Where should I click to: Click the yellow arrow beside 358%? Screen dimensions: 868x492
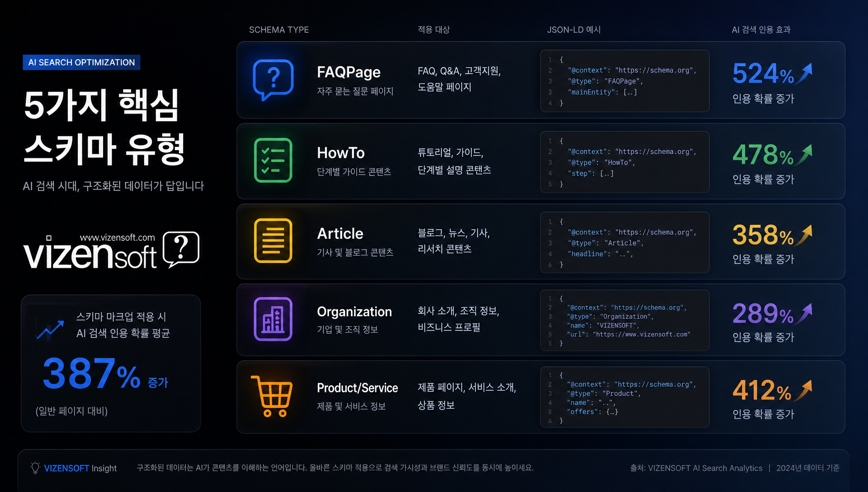point(804,235)
